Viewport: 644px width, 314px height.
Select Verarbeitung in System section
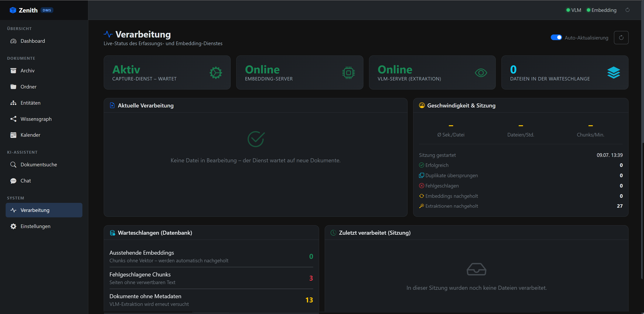coord(44,210)
